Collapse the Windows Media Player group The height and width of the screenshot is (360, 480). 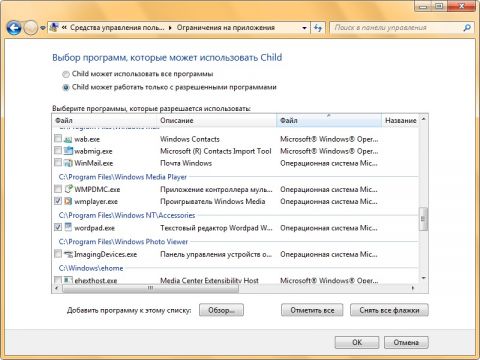[123, 177]
